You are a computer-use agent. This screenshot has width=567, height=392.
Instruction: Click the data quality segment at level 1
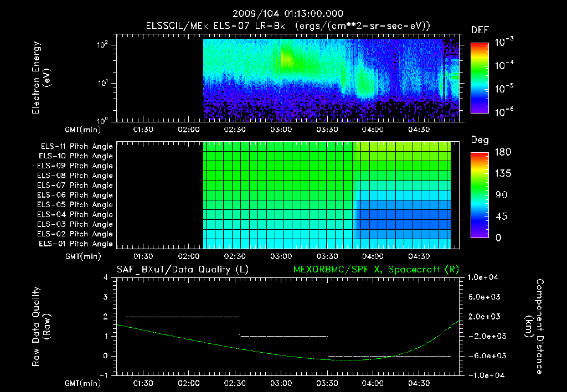click(x=283, y=336)
